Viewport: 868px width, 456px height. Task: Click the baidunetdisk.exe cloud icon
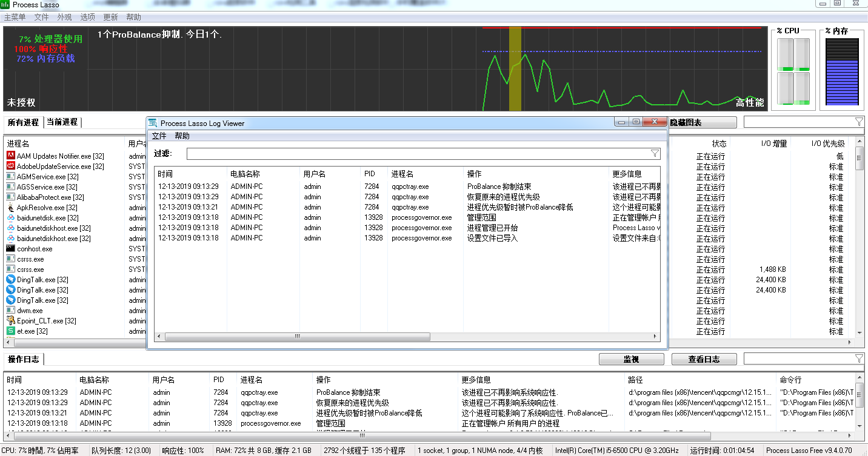11,218
